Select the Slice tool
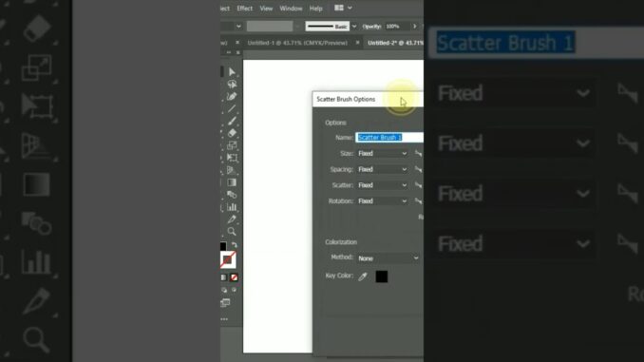The width and height of the screenshot is (644, 362). [x=232, y=219]
